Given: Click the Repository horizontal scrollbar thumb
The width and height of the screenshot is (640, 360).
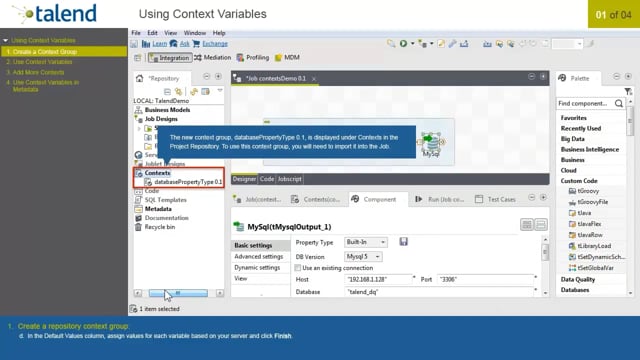Looking at the screenshot, I should pyautogui.click(x=178, y=293).
